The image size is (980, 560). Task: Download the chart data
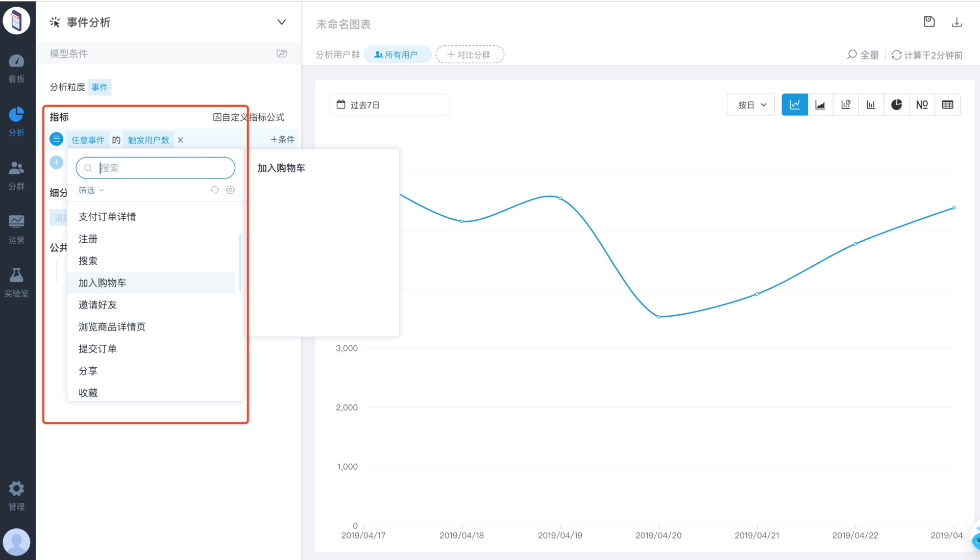coord(957,21)
